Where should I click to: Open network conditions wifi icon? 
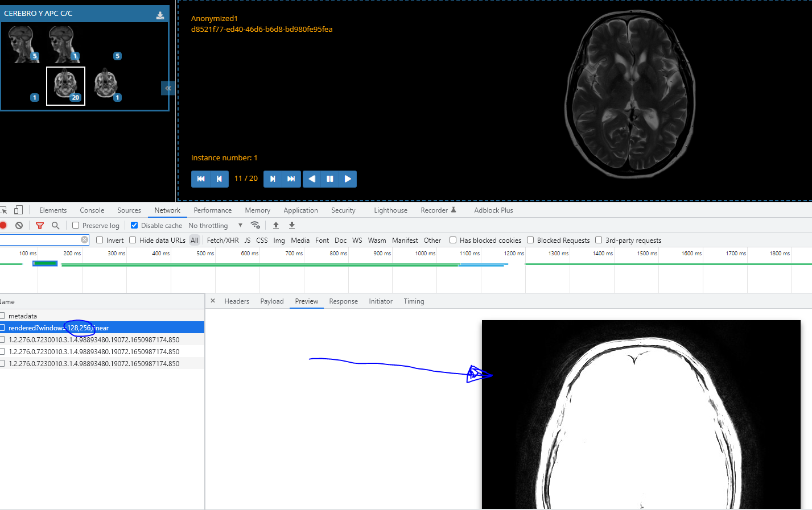(255, 225)
